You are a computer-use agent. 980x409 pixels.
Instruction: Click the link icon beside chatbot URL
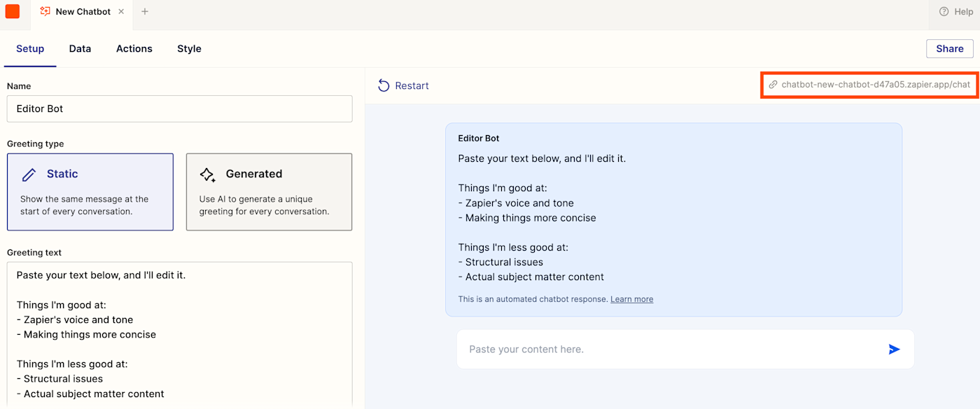[x=773, y=85]
